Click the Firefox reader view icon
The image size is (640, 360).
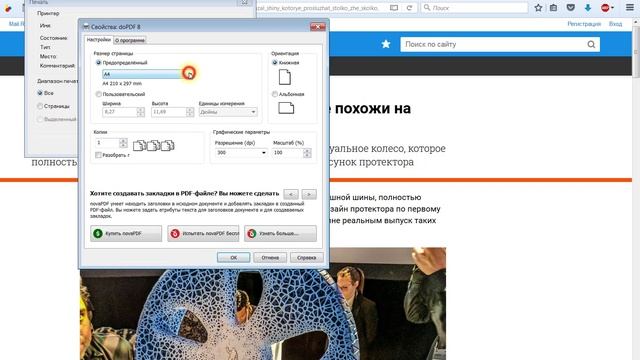(393, 8)
